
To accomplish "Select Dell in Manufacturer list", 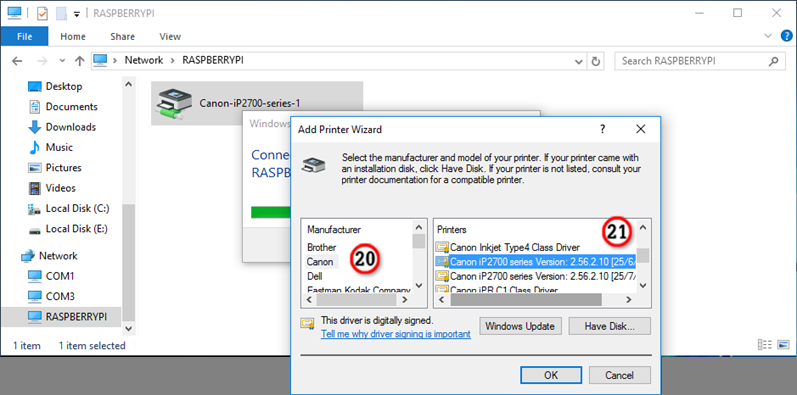I will point(315,277).
